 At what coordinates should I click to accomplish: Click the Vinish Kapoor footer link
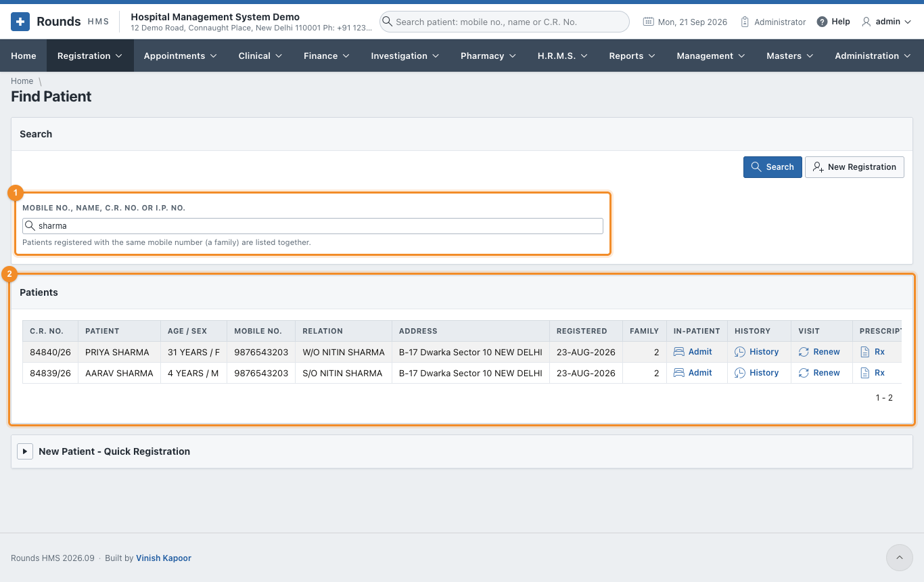click(164, 558)
